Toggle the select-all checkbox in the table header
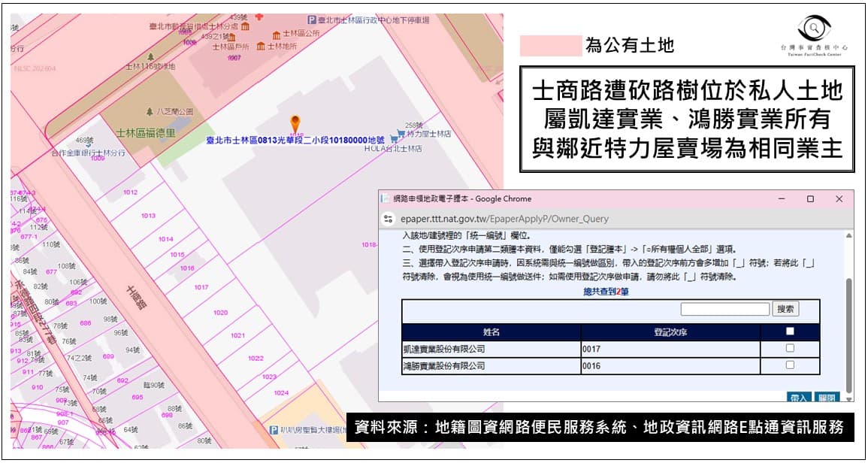 (x=790, y=331)
